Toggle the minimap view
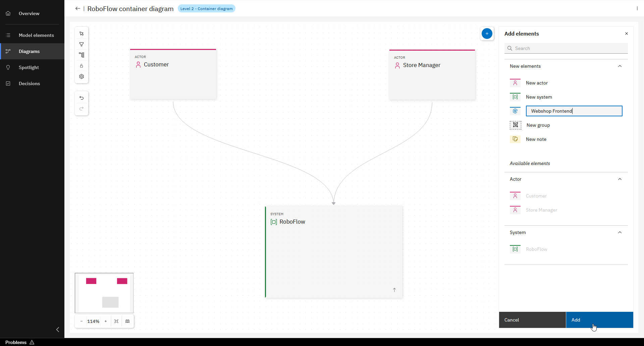The height and width of the screenshot is (346, 644). point(128,321)
